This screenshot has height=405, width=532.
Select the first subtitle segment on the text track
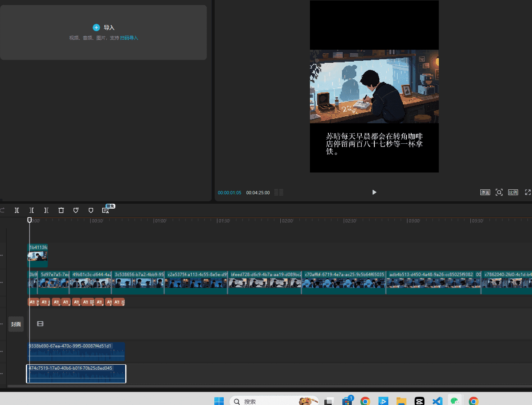33,302
